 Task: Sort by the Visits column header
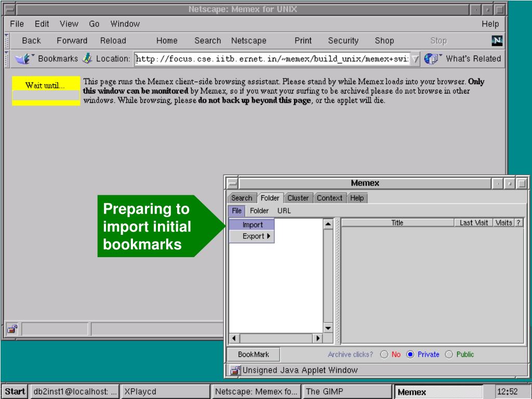tap(503, 222)
